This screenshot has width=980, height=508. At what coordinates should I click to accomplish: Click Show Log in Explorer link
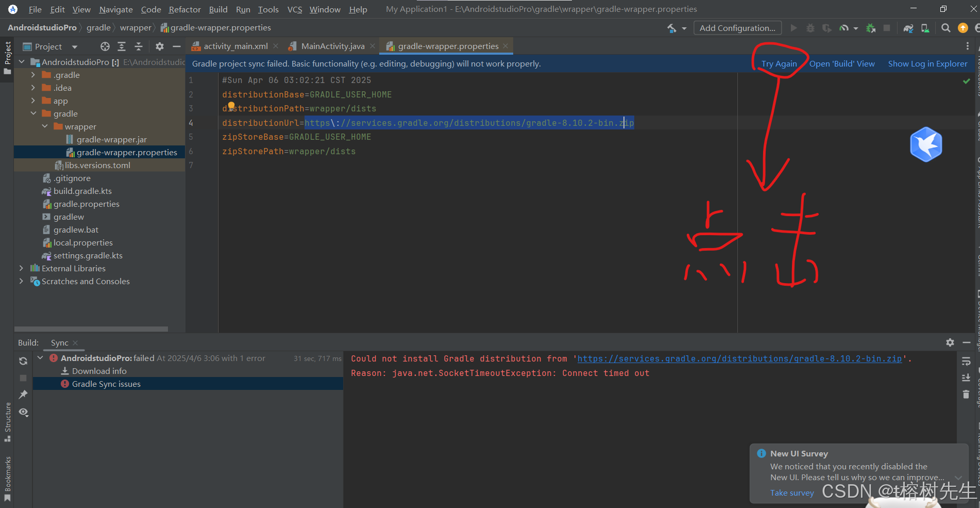click(927, 64)
